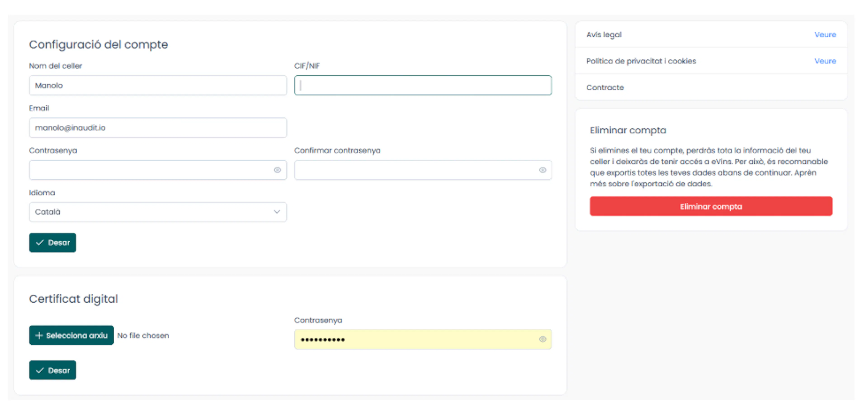868x415 pixels.
Task: Open Veure link for Avís legal
Action: click(825, 35)
